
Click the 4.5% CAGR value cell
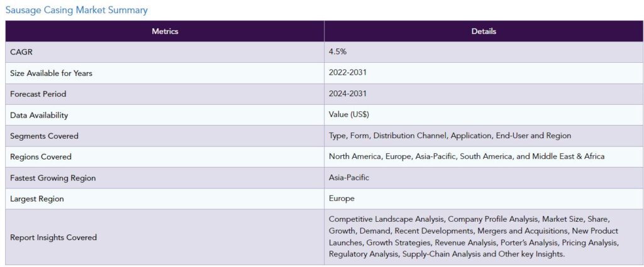coord(484,52)
